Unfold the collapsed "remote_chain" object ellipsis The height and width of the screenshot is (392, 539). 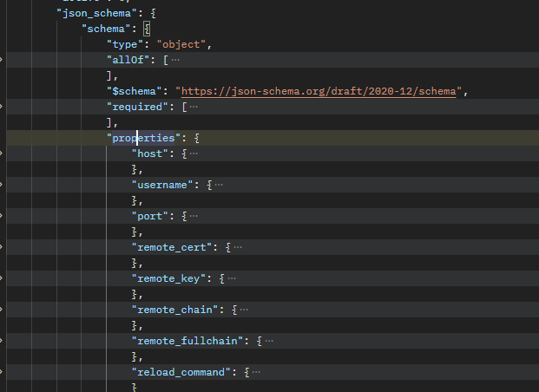(244, 310)
